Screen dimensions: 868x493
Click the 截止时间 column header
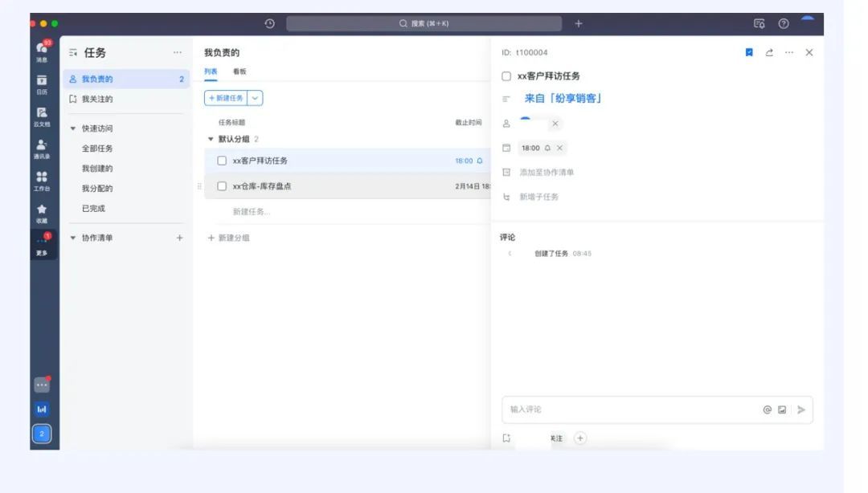pos(469,122)
